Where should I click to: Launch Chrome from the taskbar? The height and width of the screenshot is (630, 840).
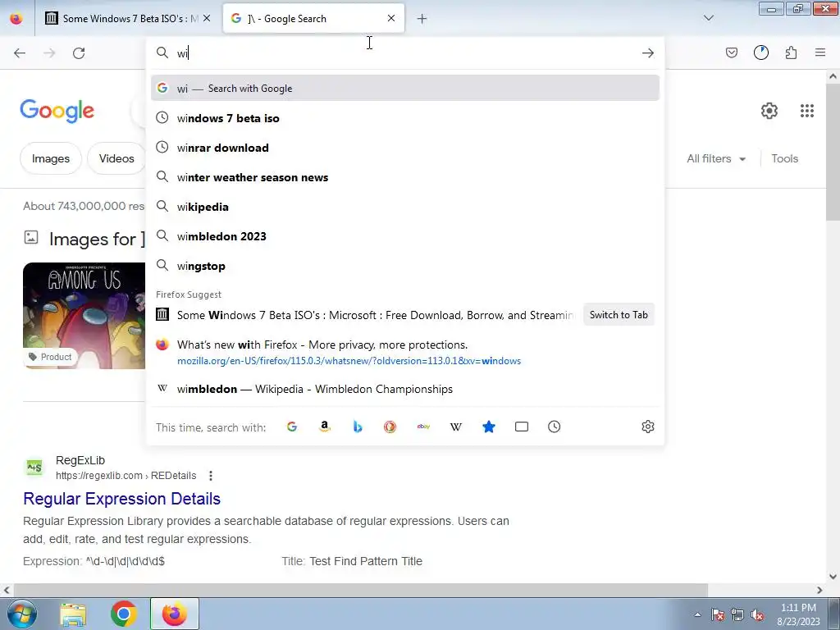tap(123, 614)
